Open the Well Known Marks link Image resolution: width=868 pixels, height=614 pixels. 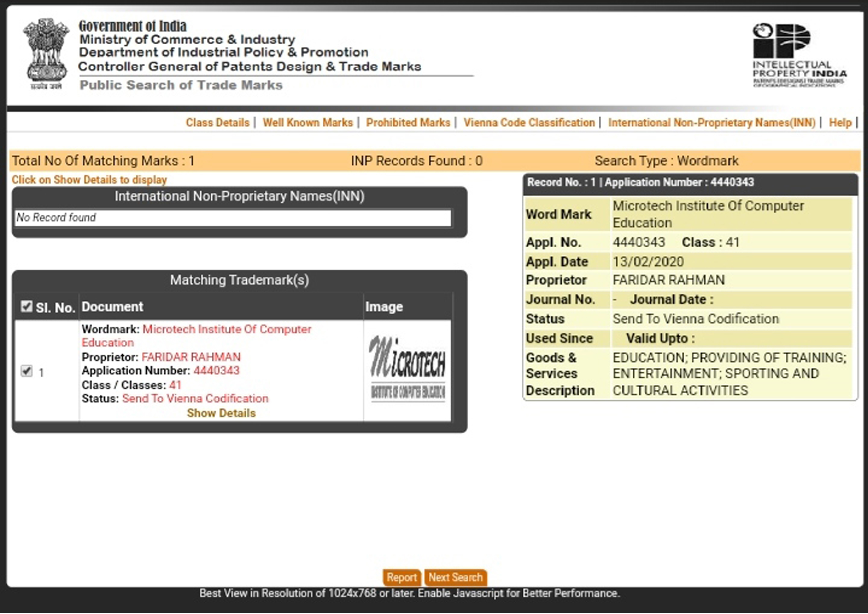308,123
